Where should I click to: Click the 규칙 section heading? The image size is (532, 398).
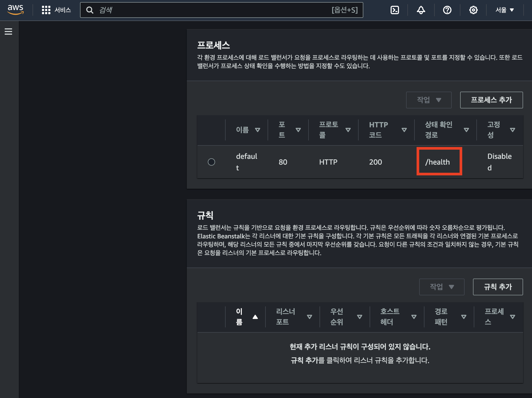(x=205, y=215)
